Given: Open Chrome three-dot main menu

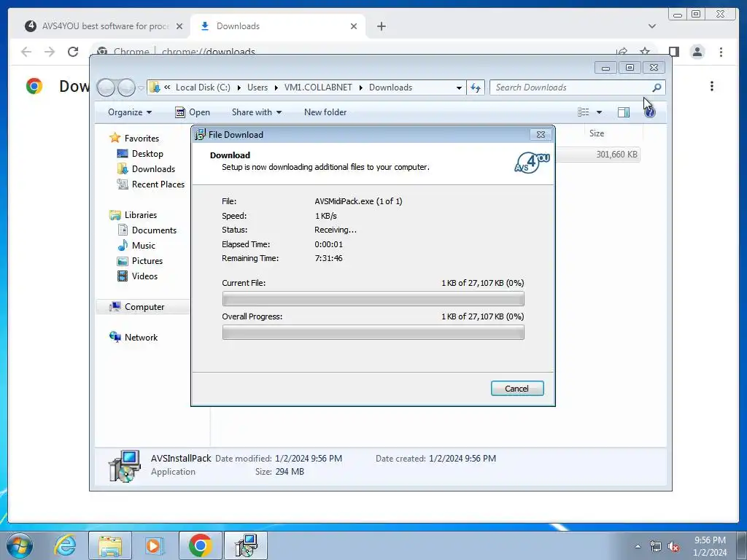Looking at the screenshot, I should tap(721, 52).
